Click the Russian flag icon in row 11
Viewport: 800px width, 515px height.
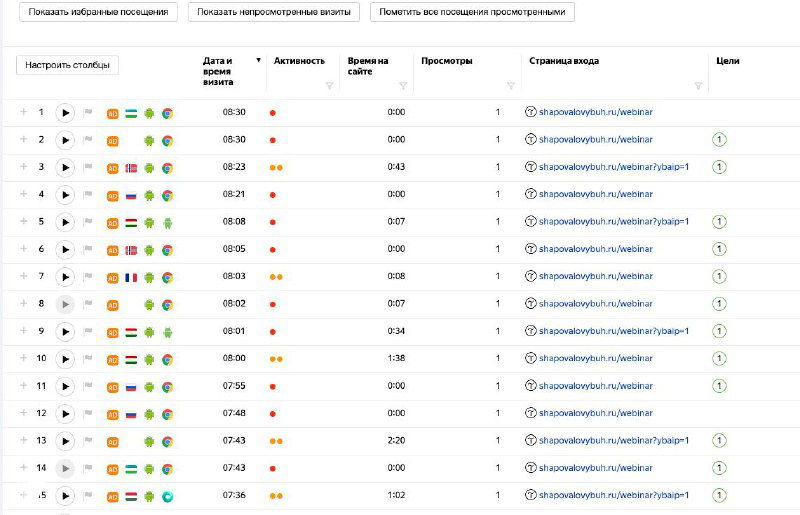point(131,386)
